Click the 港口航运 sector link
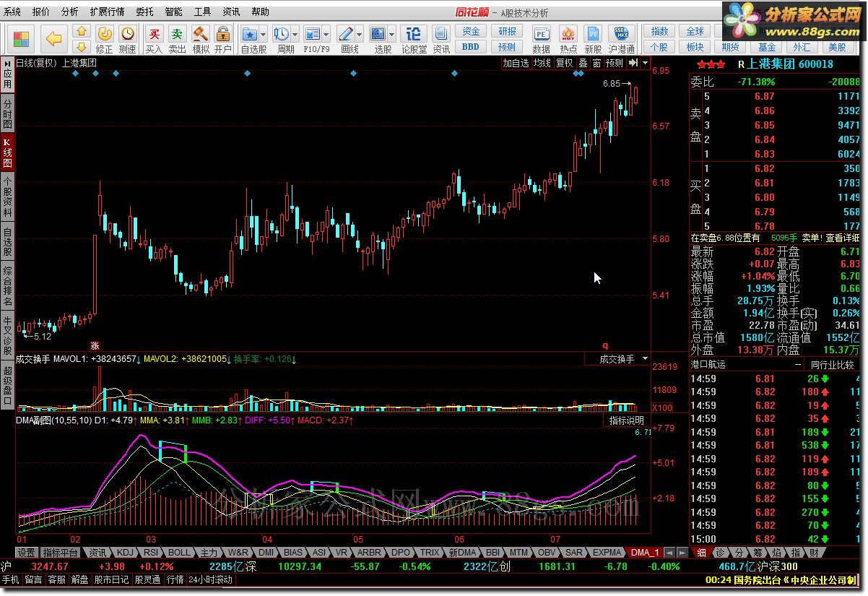Image resolution: width=868 pixels, height=596 pixels. click(x=708, y=365)
